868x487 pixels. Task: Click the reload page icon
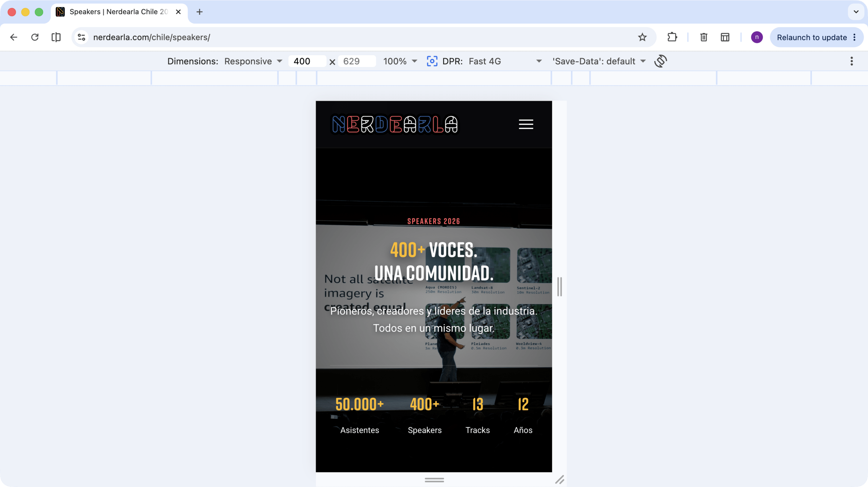(x=35, y=37)
